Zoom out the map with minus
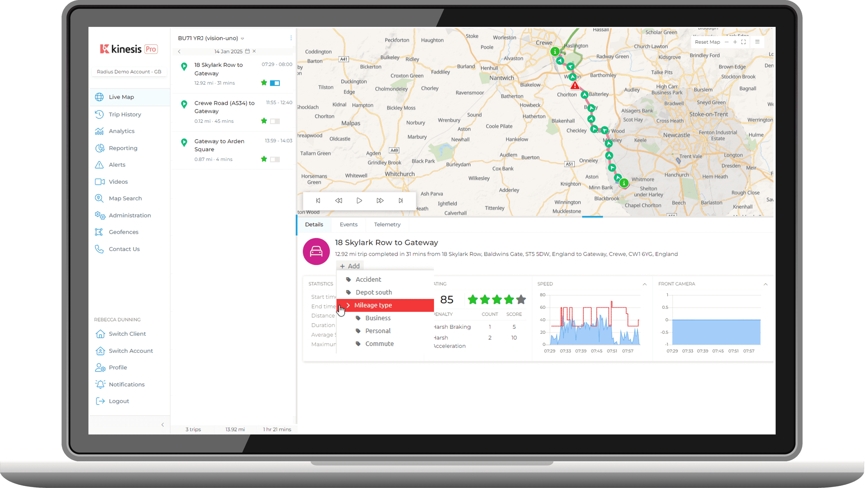Image resolution: width=868 pixels, height=488 pixels. tap(727, 42)
